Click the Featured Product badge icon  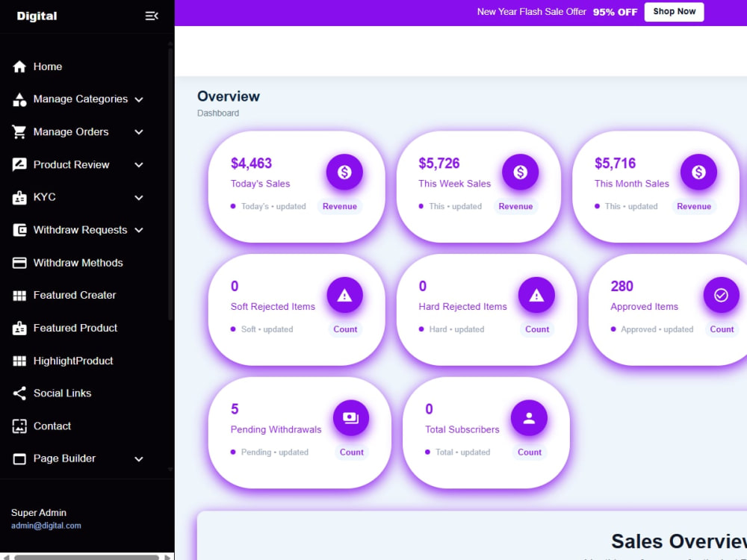(x=19, y=328)
